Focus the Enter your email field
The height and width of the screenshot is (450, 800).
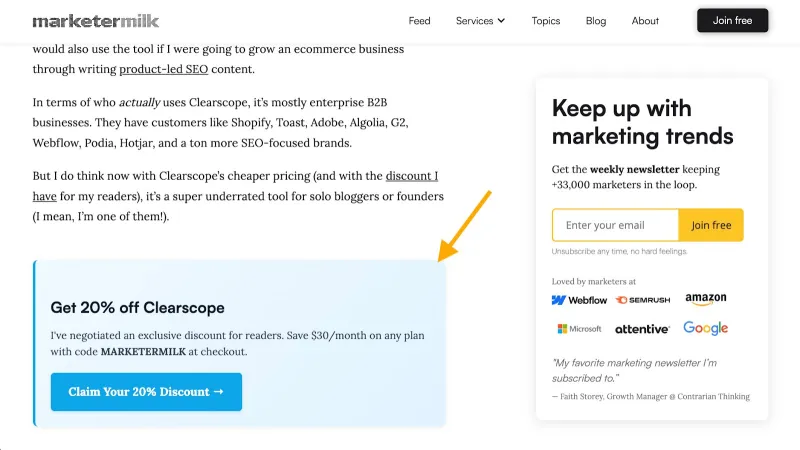pos(615,225)
